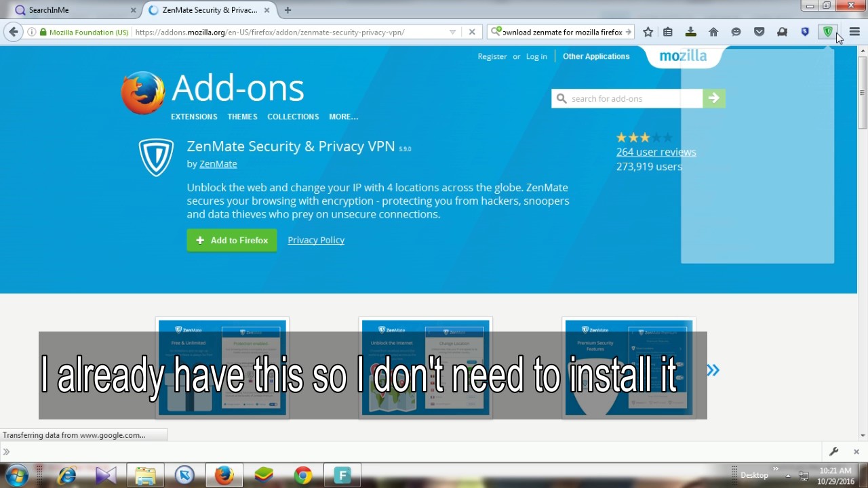868x488 pixels.
Task: Click the ZenMate shield logo on the page
Action: pos(156,157)
